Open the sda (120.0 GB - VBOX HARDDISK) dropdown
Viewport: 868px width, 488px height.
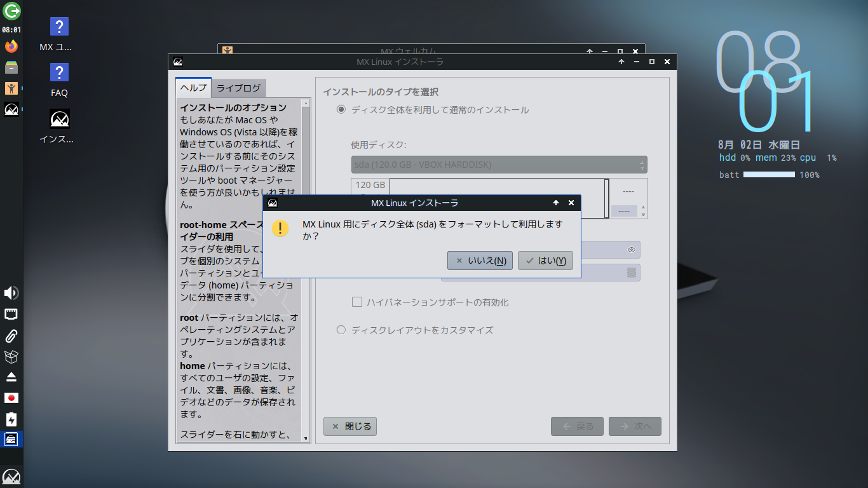click(499, 165)
